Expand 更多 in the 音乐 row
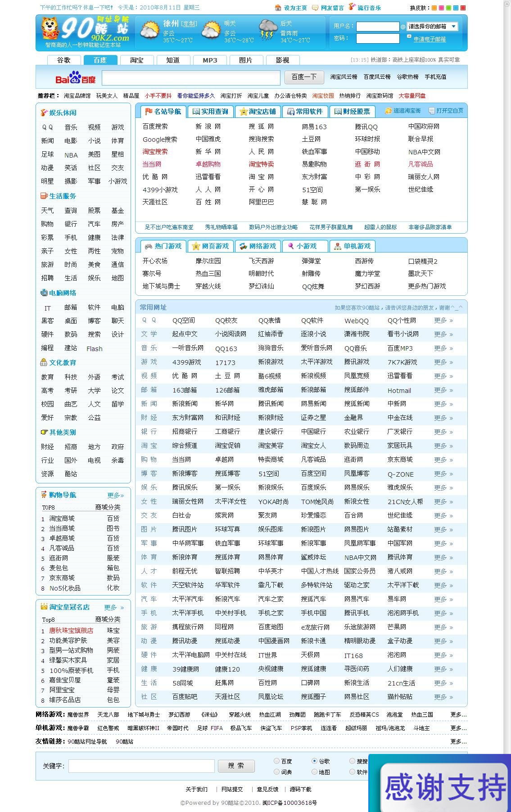 [443, 348]
